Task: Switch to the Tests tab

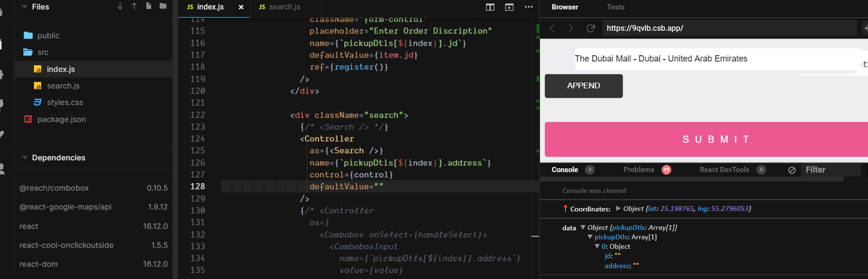Action: click(615, 7)
